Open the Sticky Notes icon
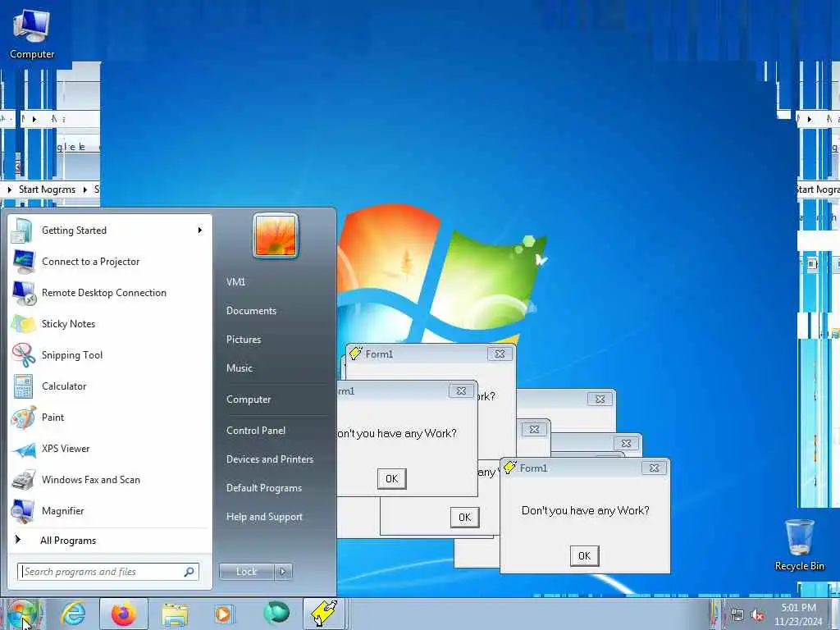The width and height of the screenshot is (840, 630). tap(24, 323)
